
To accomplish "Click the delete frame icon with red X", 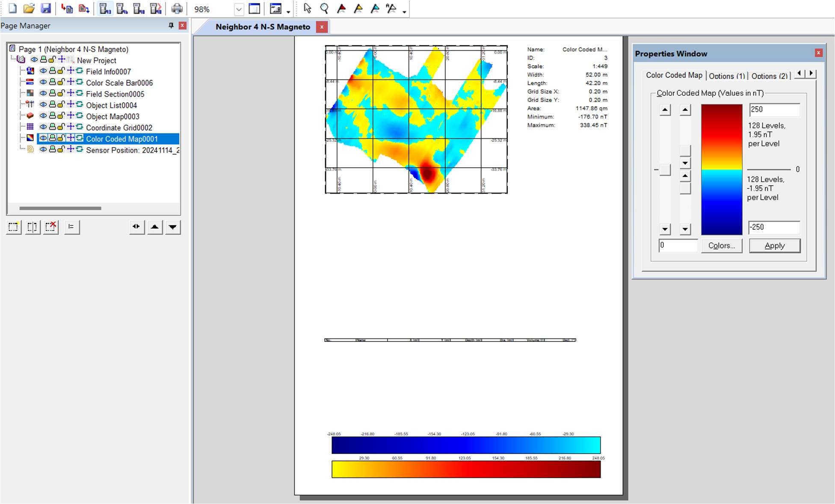I will point(51,227).
